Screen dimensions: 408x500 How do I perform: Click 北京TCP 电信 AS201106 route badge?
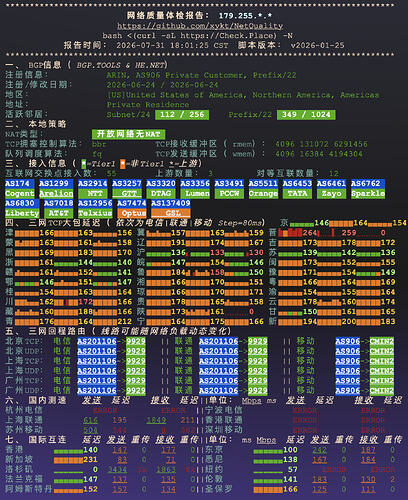(97, 341)
